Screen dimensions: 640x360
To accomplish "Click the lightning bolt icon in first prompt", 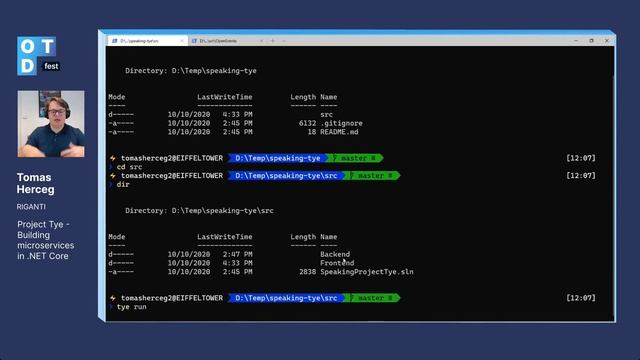I will [113, 158].
